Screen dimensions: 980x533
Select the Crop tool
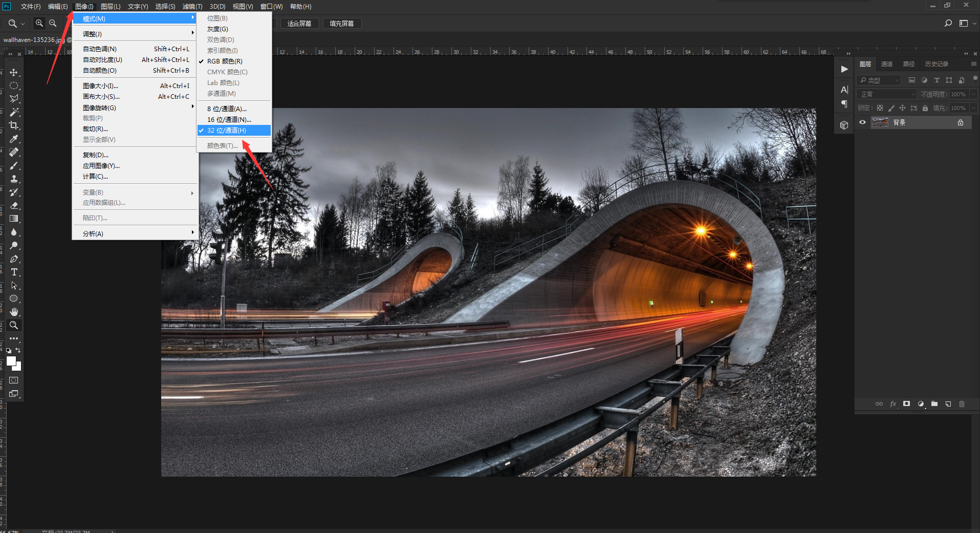14,125
